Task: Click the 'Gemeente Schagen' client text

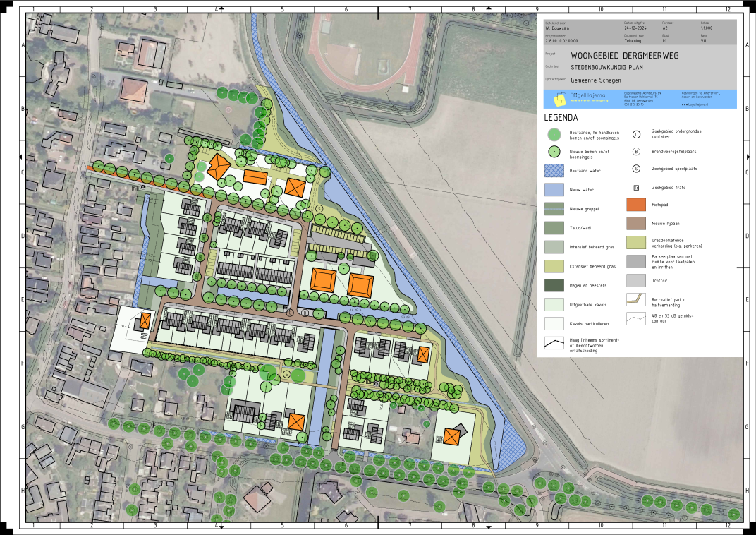Action: (596, 80)
